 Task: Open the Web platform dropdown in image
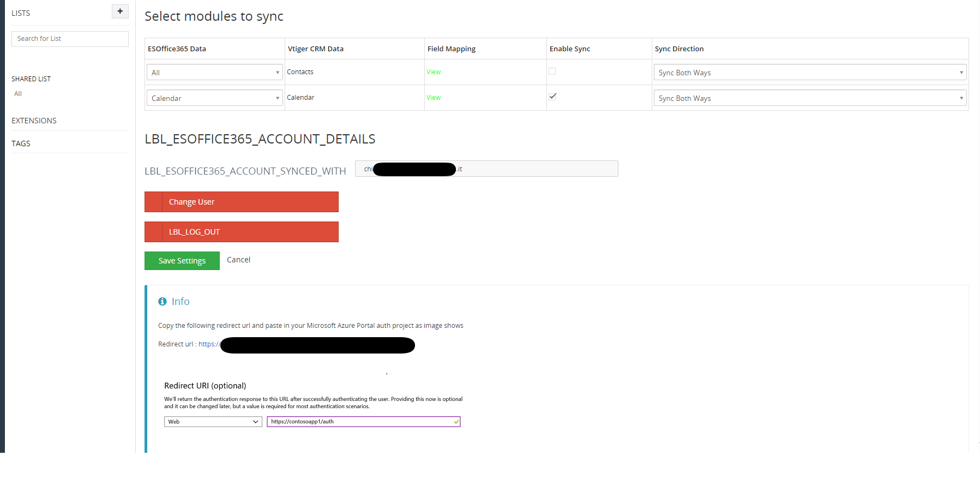point(213,422)
